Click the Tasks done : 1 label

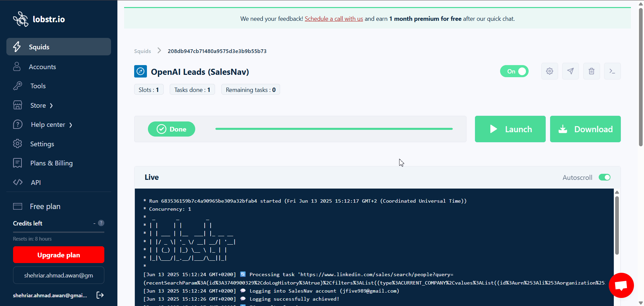click(192, 90)
